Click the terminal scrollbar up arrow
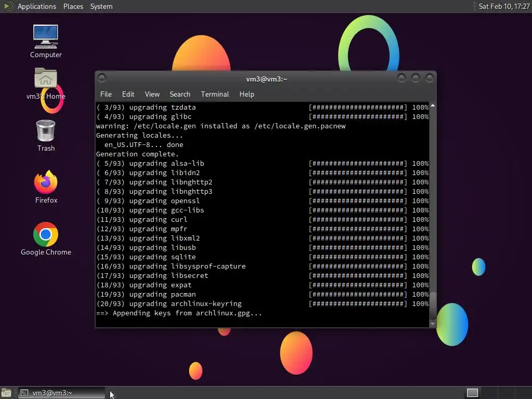 point(433,106)
